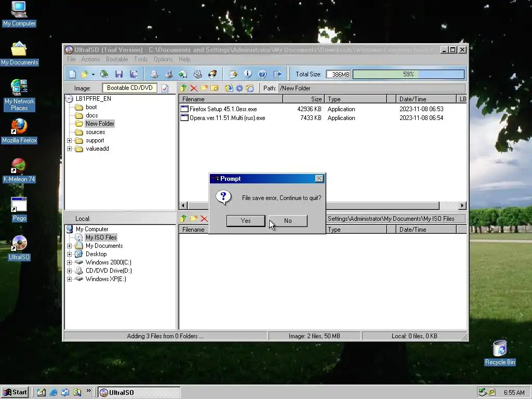Expand the support folder node
Viewport: 532px width, 399px height.
(x=70, y=140)
